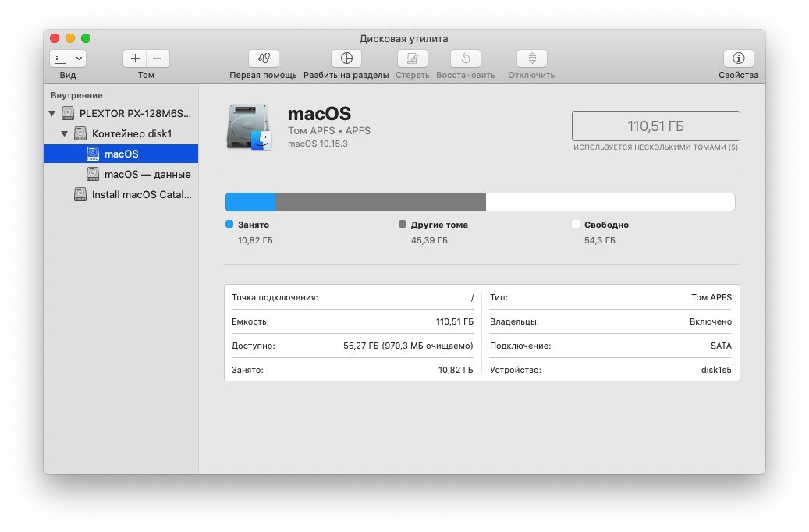
Task: Click the Install macOS Catalina disk icon
Action: pos(80,194)
